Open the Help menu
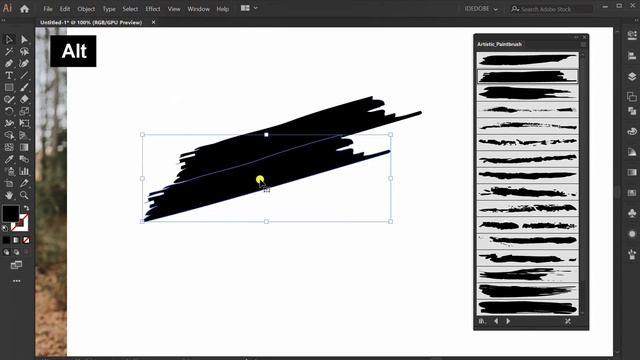Image resolution: width=640 pixels, height=360 pixels. (222, 9)
